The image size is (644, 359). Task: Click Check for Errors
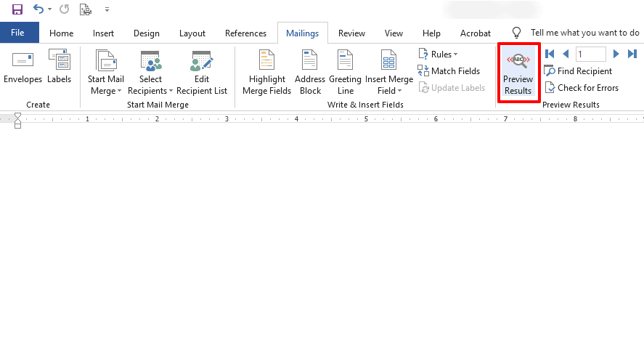pos(581,88)
